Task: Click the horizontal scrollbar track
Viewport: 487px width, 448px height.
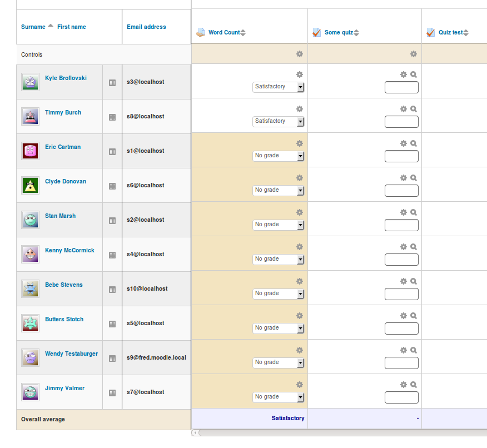Action: pos(343,432)
